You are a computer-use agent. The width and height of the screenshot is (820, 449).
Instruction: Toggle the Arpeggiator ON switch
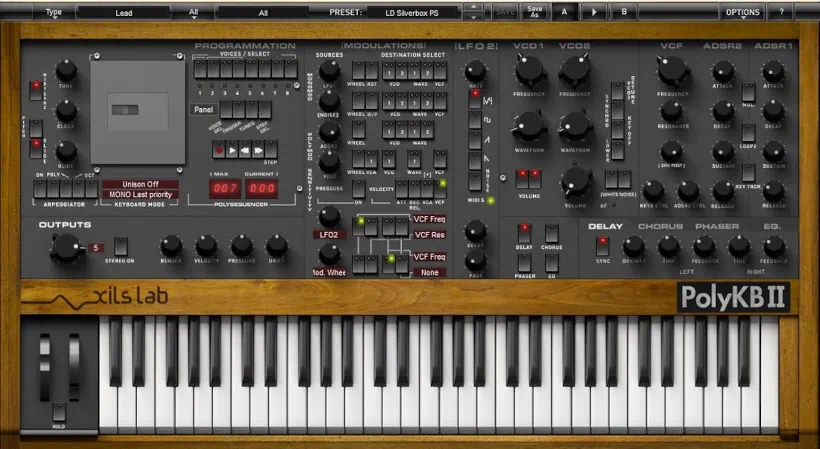point(40,189)
